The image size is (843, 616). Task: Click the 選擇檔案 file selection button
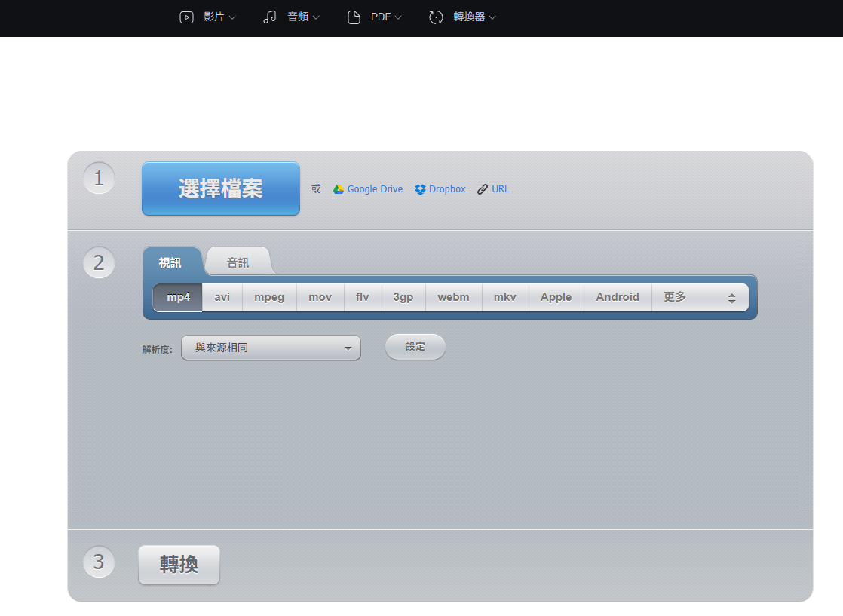[x=220, y=188]
